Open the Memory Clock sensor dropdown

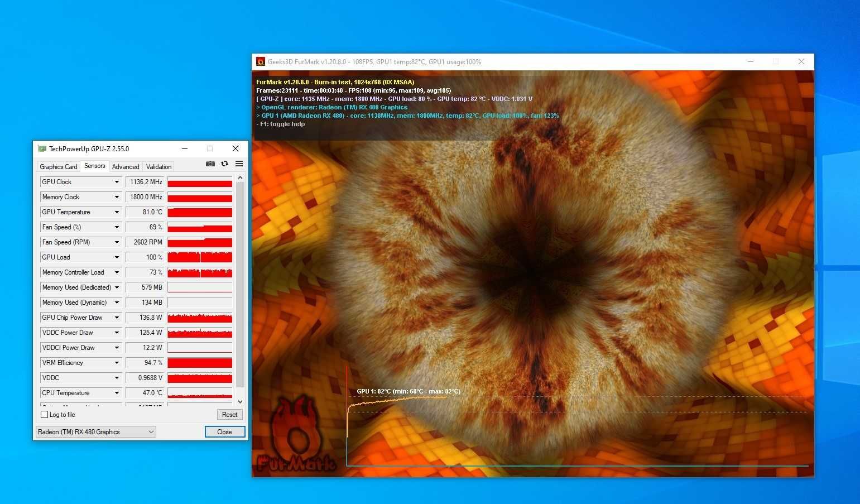pyautogui.click(x=117, y=197)
